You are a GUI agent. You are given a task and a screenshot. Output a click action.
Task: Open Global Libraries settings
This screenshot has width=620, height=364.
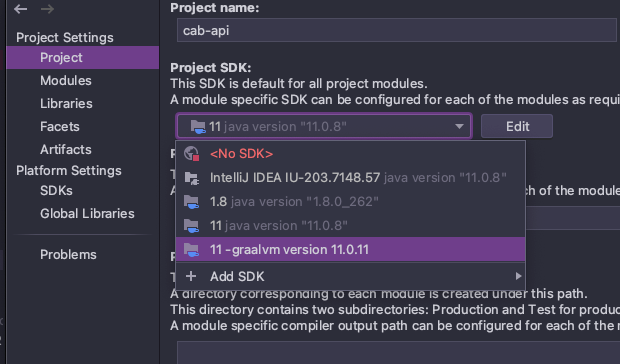87,213
